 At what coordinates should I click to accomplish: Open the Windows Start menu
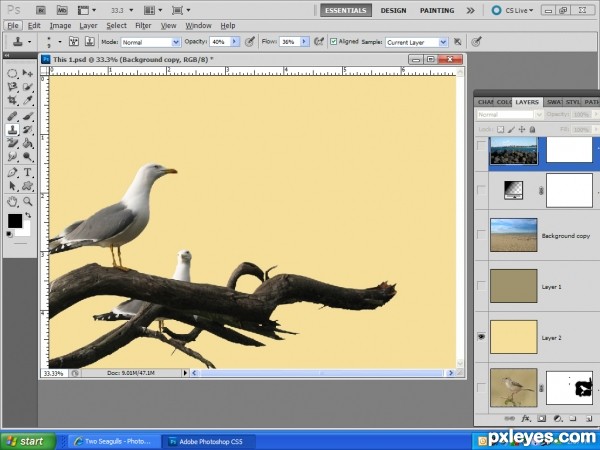27,441
